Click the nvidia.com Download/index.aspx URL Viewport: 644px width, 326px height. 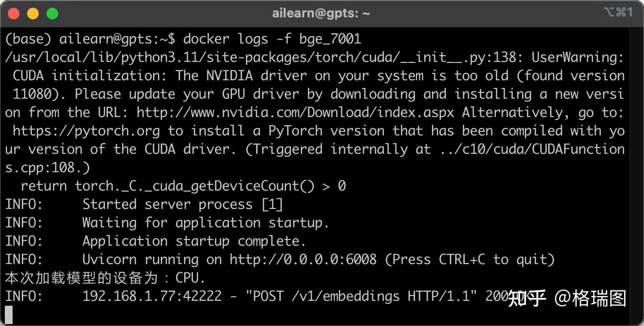click(295, 113)
